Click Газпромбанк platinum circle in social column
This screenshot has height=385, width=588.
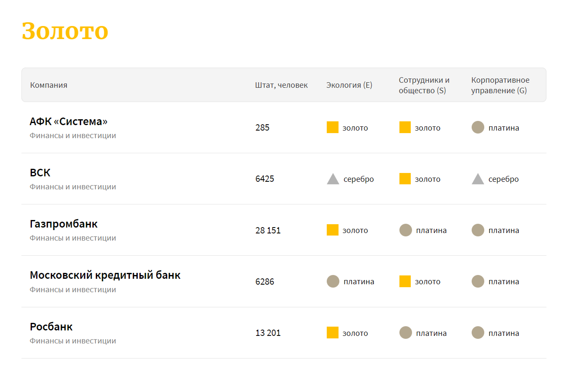point(406,230)
